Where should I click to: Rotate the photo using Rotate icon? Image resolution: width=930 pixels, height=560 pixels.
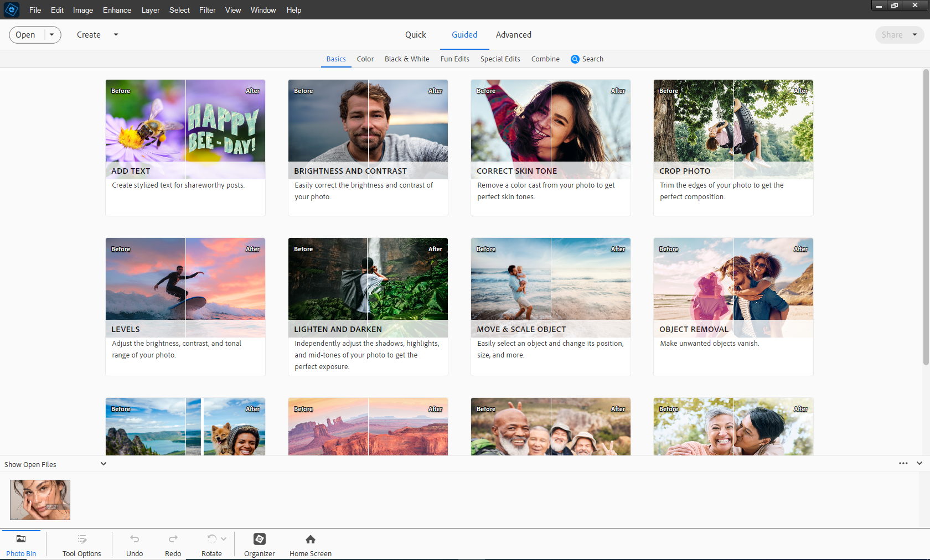[x=211, y=539]
